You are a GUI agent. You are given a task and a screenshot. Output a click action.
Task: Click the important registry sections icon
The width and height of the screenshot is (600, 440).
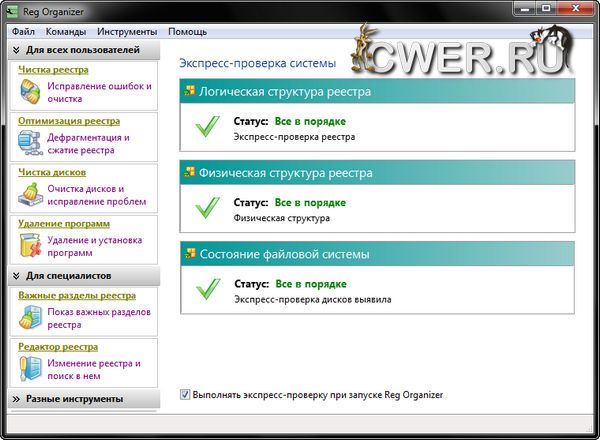pos(31,318)
